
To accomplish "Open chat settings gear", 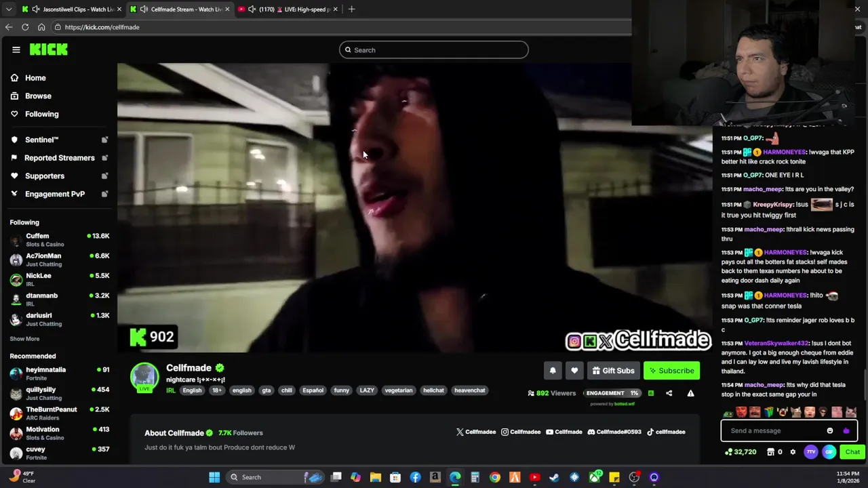I will pos(793,452).
